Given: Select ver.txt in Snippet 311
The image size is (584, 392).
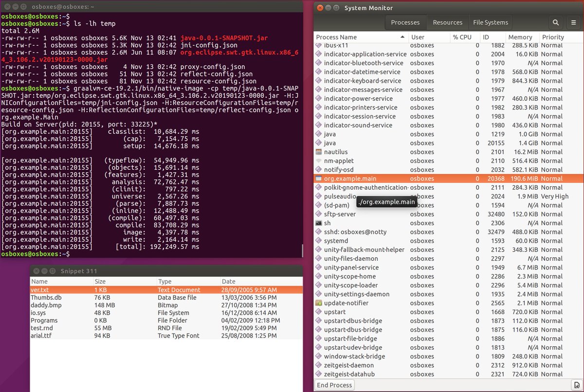Looking at the screenshot, I should coord(166,290).
